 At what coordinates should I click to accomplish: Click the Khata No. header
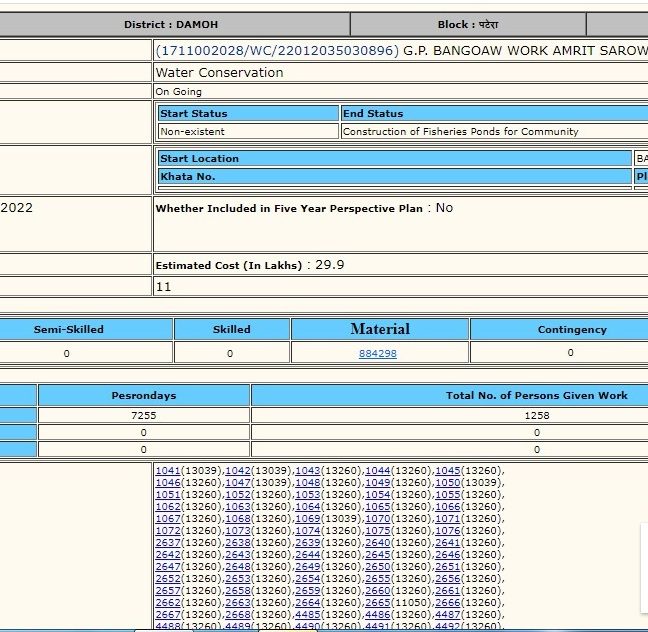coord(395,176)
